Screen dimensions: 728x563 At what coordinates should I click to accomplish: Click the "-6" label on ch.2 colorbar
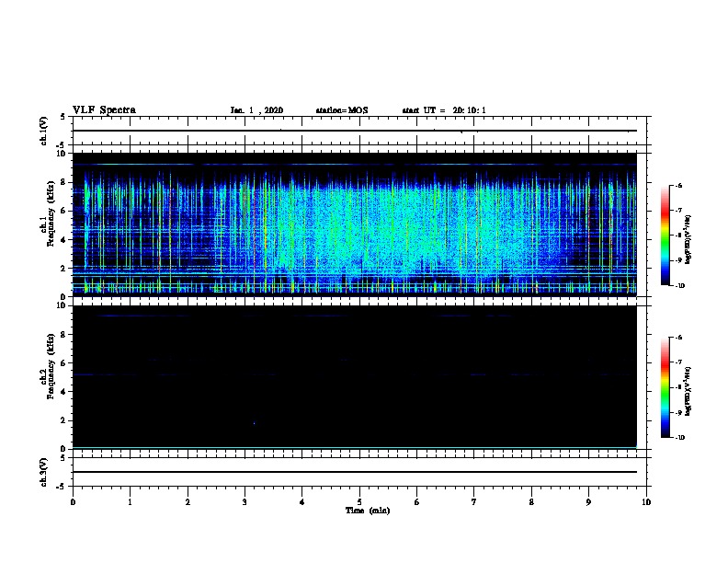[679, 338]
